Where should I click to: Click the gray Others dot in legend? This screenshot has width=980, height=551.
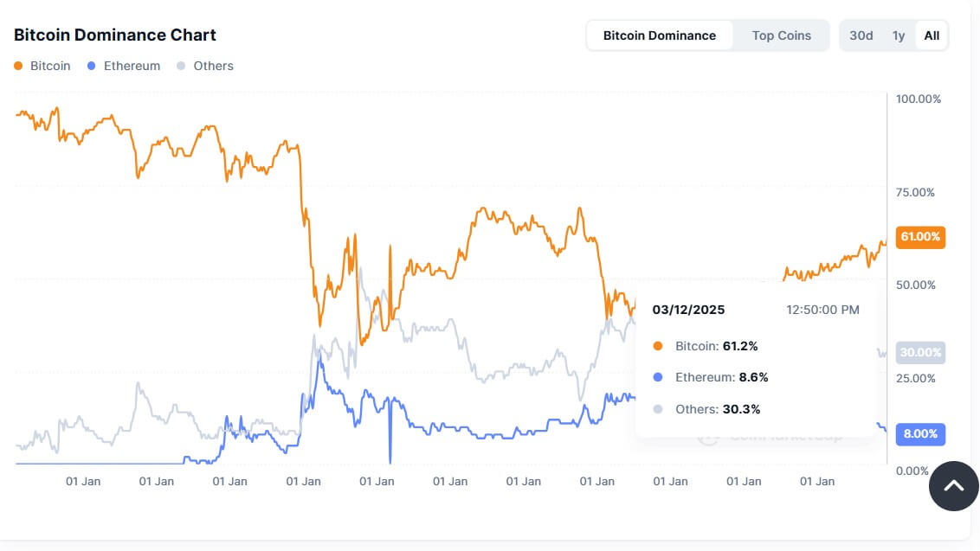coord(181,66)
